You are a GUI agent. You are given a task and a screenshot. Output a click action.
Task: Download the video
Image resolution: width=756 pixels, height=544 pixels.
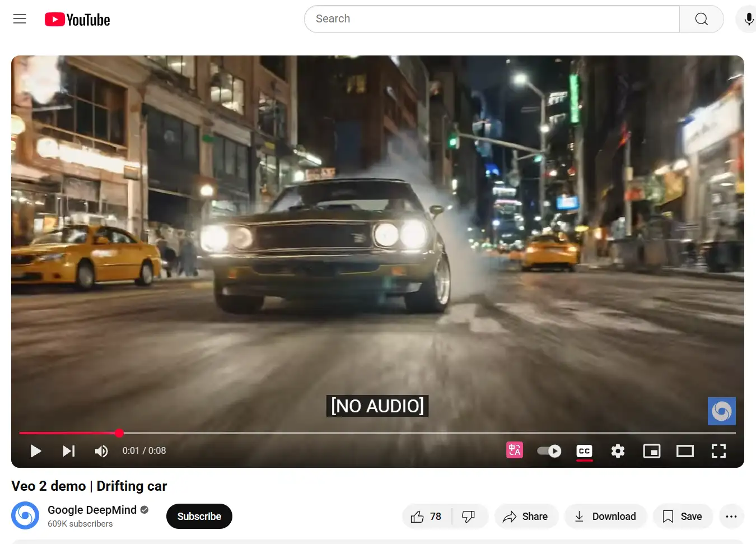click(x=605, y=517)
